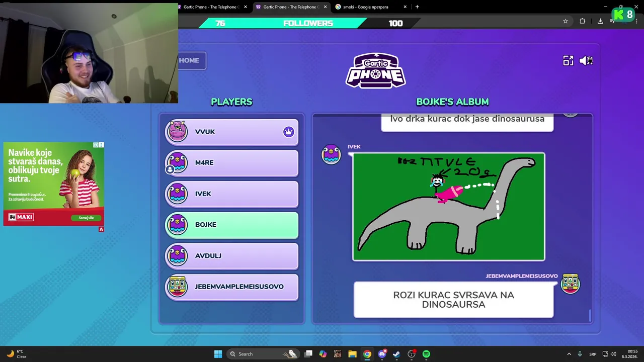
Task: Open the Chrome extensions puzzle icon
Action: tap(582, 21)
